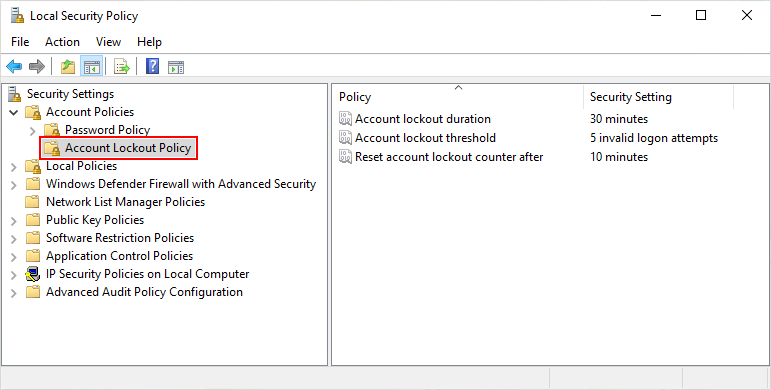
Task: Open the Action menu
Action: click(62, 42)
